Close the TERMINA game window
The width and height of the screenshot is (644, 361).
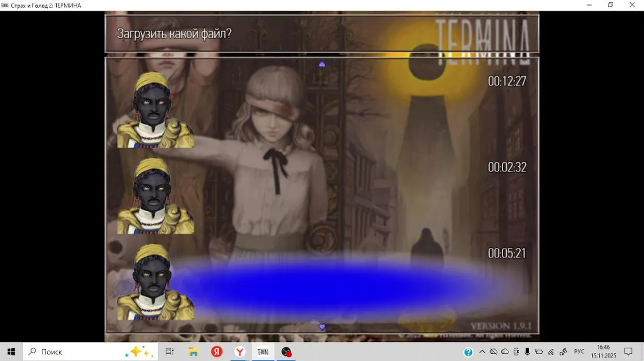632,5
